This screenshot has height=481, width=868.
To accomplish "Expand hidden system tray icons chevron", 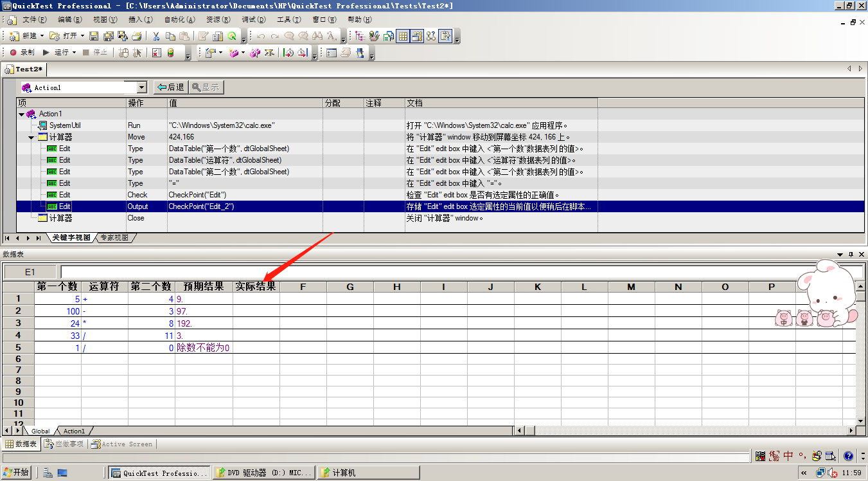I will click(804, 473).
